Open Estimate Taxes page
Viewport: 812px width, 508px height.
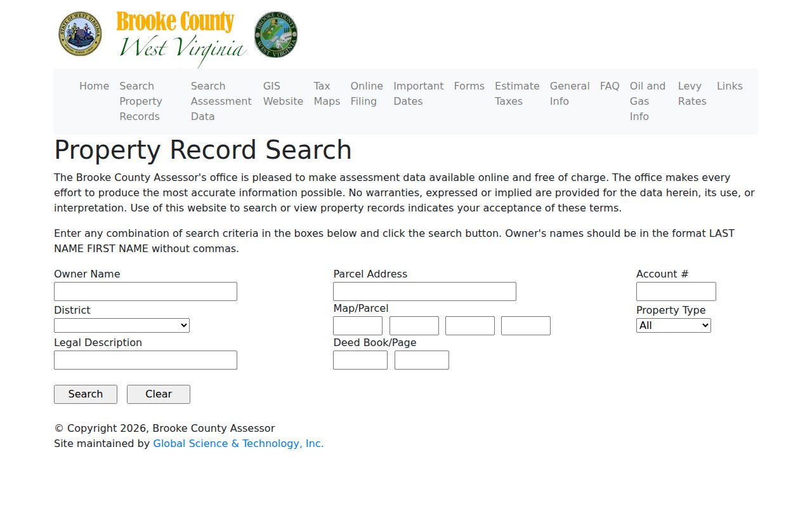coord(517,93)
